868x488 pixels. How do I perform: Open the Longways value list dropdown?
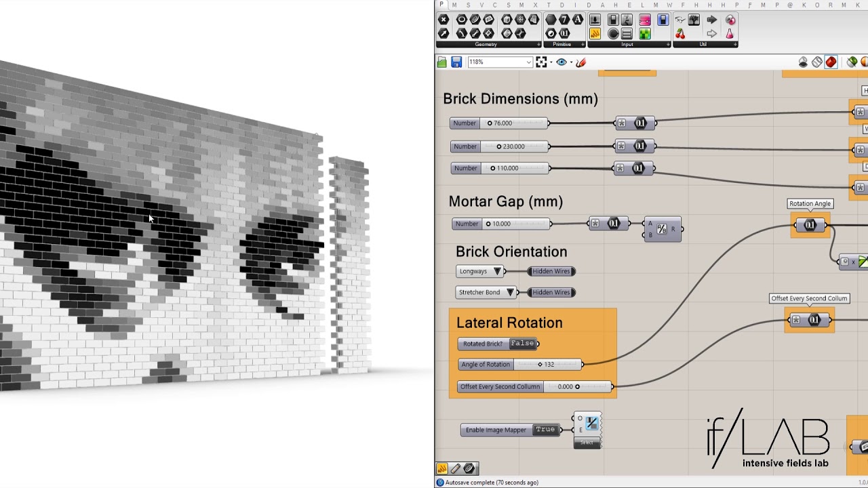coord(497,271)
